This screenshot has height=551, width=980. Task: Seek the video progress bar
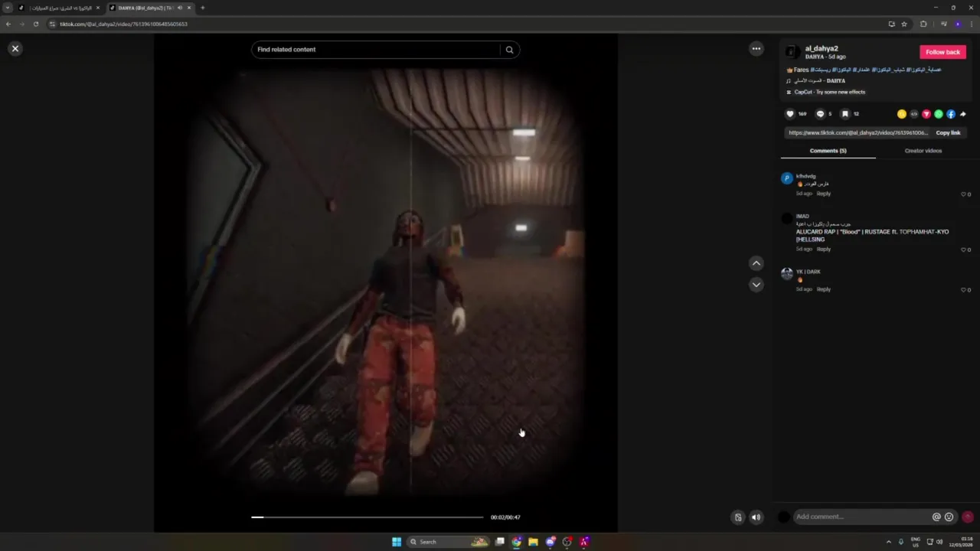click(x=367, y=517)
